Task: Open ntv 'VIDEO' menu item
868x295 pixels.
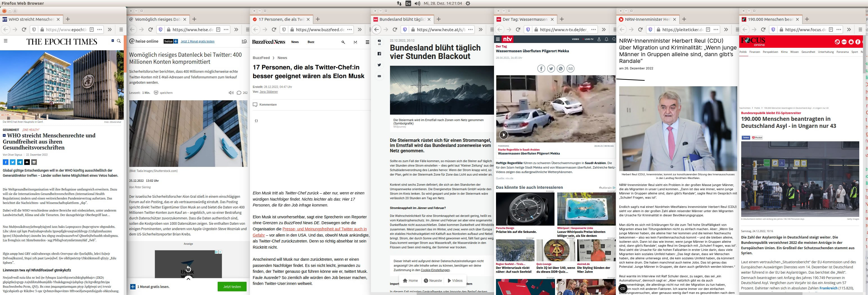Action: 575,39
